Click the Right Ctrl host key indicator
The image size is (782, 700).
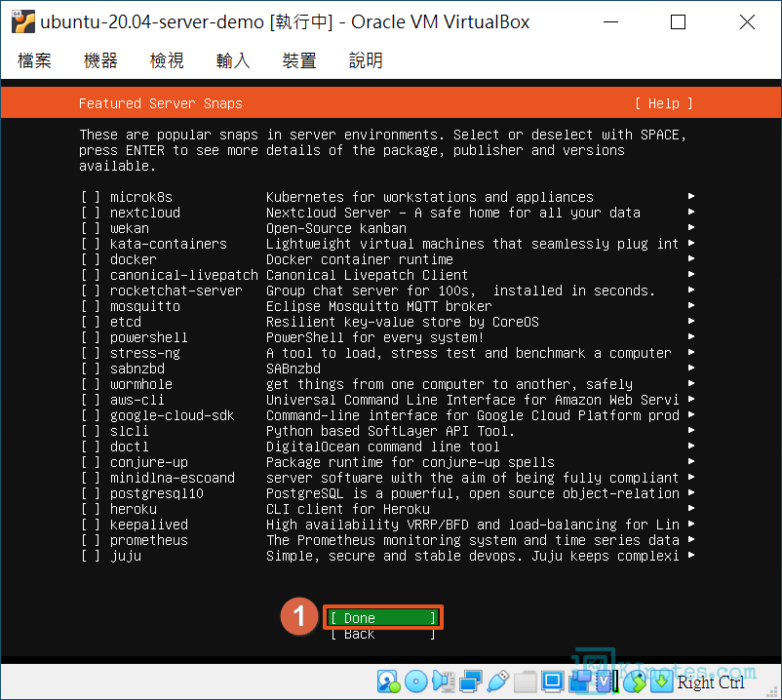pyautogui.click(x=711, y=682)
